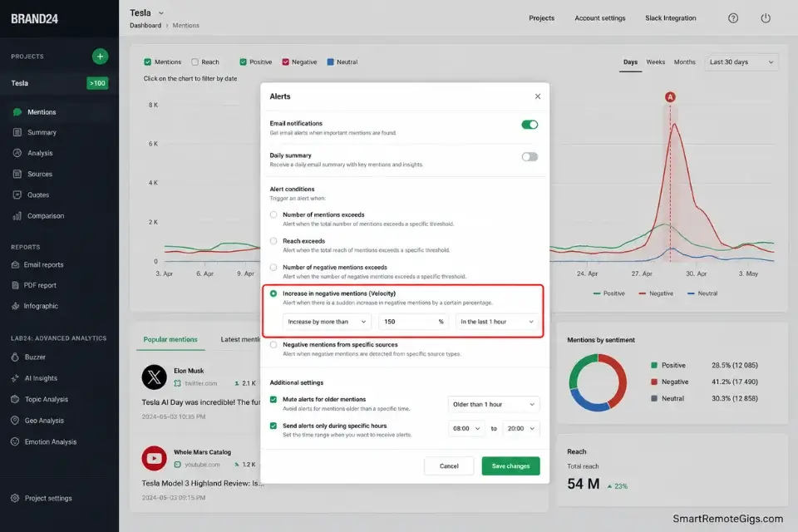Screen dimensions: 798x532
Task: Click the Buzzer icon in sidebar
Action: (x=15, y=357)
